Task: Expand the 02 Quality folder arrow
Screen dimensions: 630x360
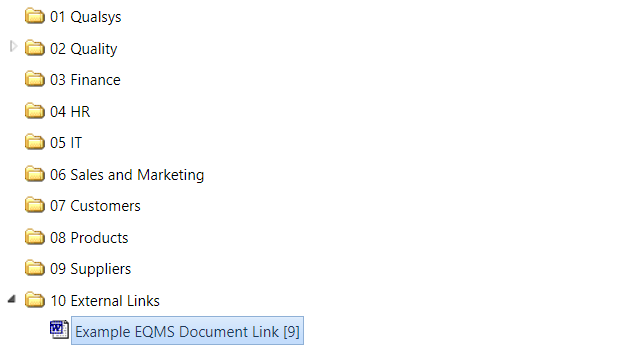Action: [13, 47]
